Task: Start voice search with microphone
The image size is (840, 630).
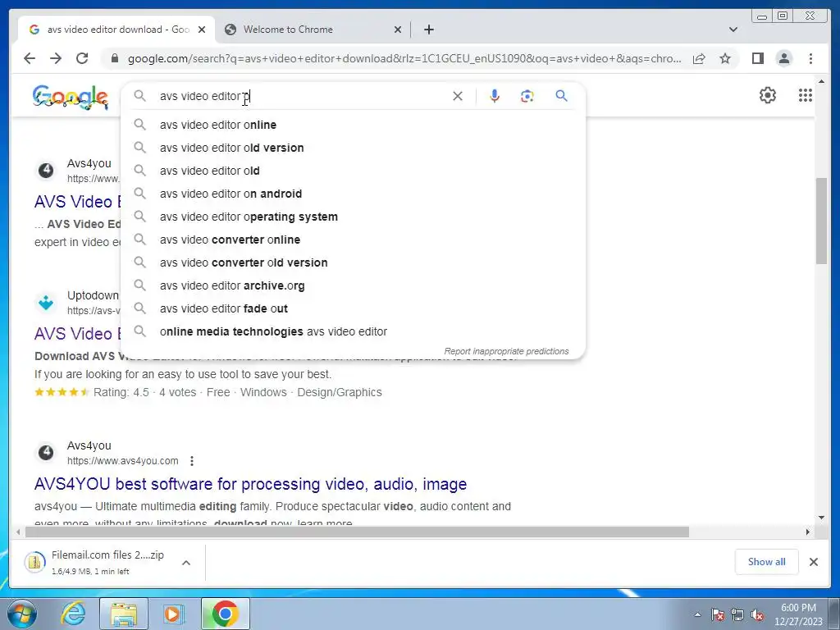Action: [495, 96]
